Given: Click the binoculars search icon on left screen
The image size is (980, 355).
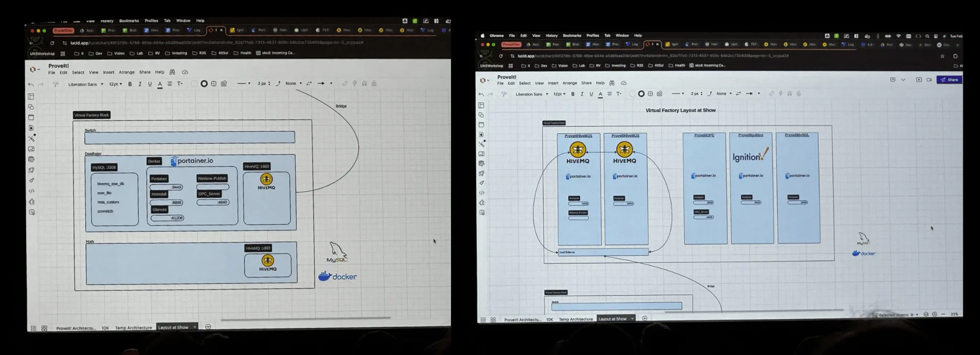Looking at the screenshot, I should pyautogui.click(x=172, y=72).
